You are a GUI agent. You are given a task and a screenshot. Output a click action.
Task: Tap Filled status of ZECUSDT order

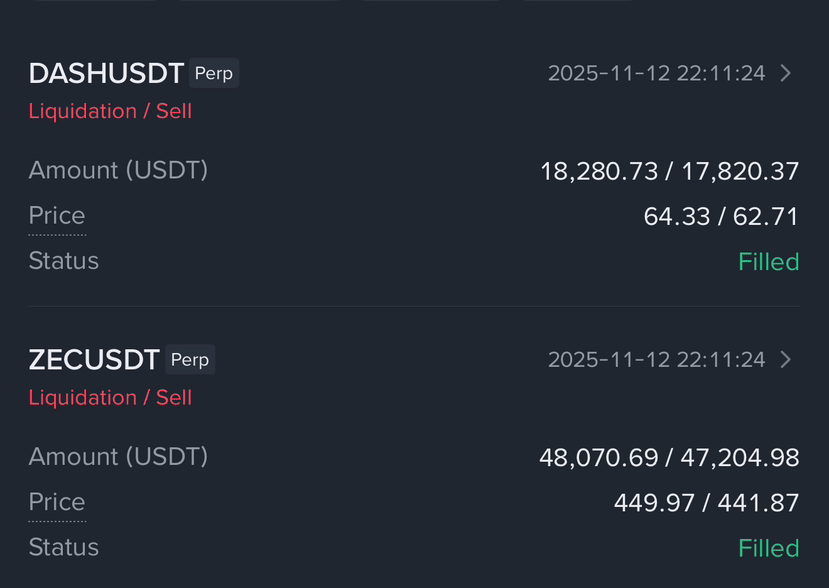coord(769,548)
